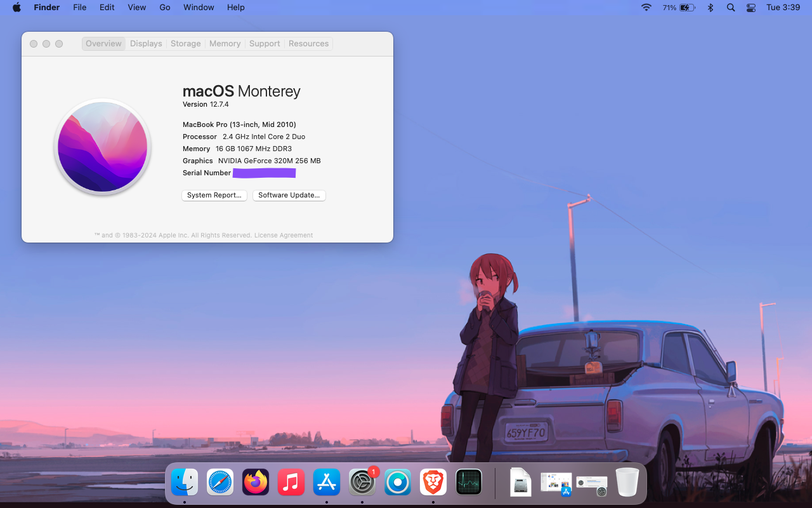Open Bluetooth menu in the menu bar

click(710, 8)
